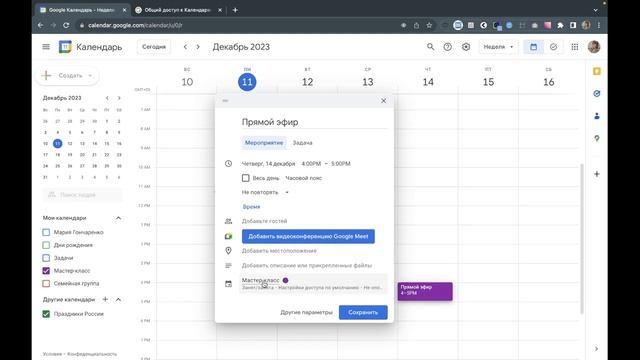
Task: Select the Мероприятие tab
Action: 264,143
